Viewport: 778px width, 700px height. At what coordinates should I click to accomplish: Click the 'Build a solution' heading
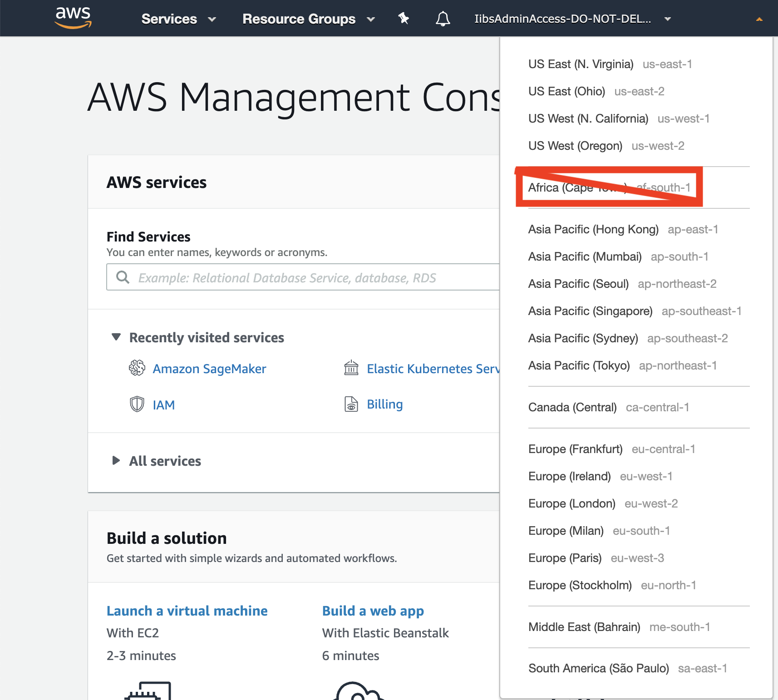(x=167, y=538)
